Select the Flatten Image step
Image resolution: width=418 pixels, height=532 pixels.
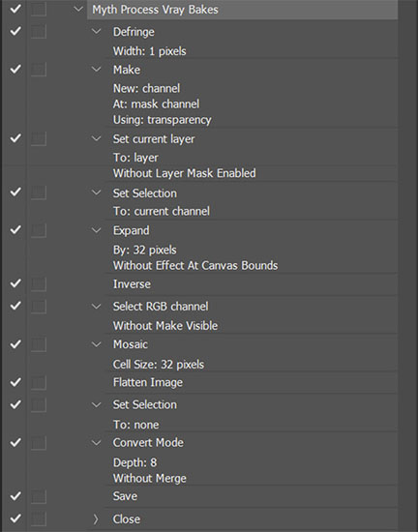coord(148,382)
